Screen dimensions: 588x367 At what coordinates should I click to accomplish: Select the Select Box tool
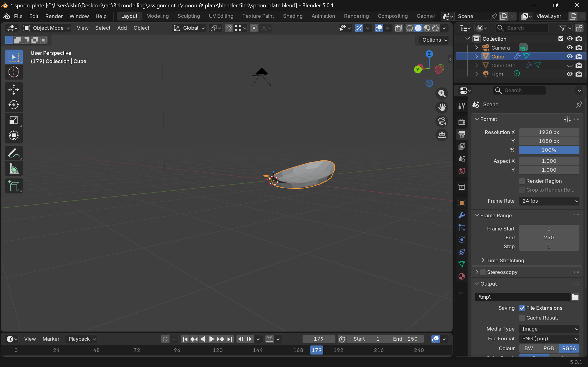(x=14, y=57)
